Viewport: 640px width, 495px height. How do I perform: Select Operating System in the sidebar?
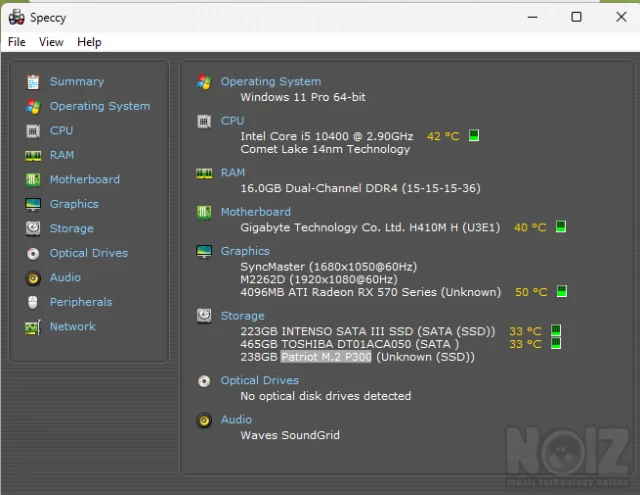click(x=100, y=106)
